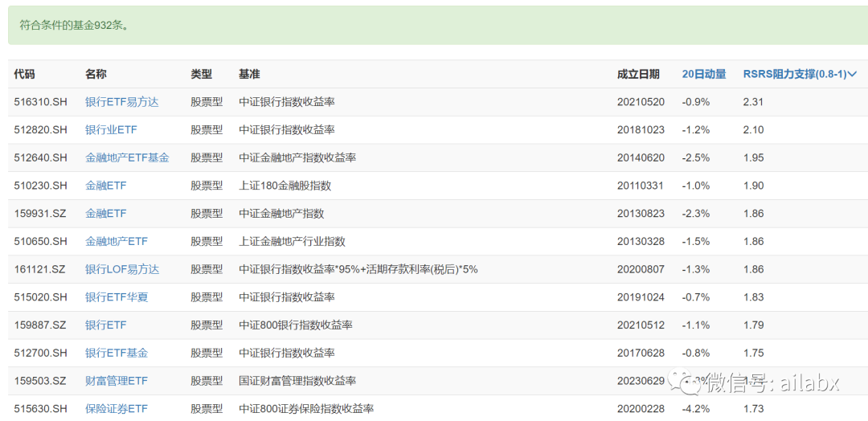This screenshot has height=421, width=868.
Task: Click momentum value -0.7%
Action: click(x=696, y=297)
